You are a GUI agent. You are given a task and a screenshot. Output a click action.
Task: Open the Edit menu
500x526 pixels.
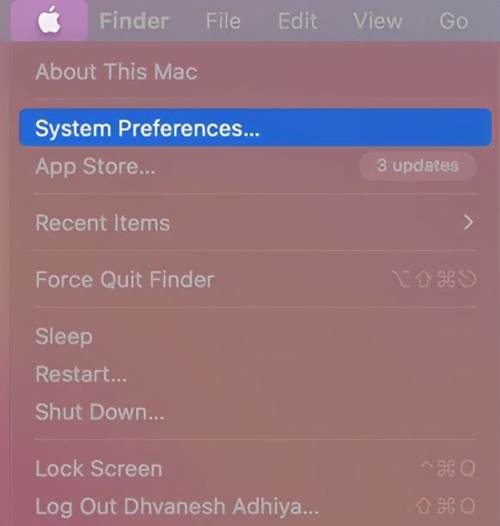coord(297,21)
